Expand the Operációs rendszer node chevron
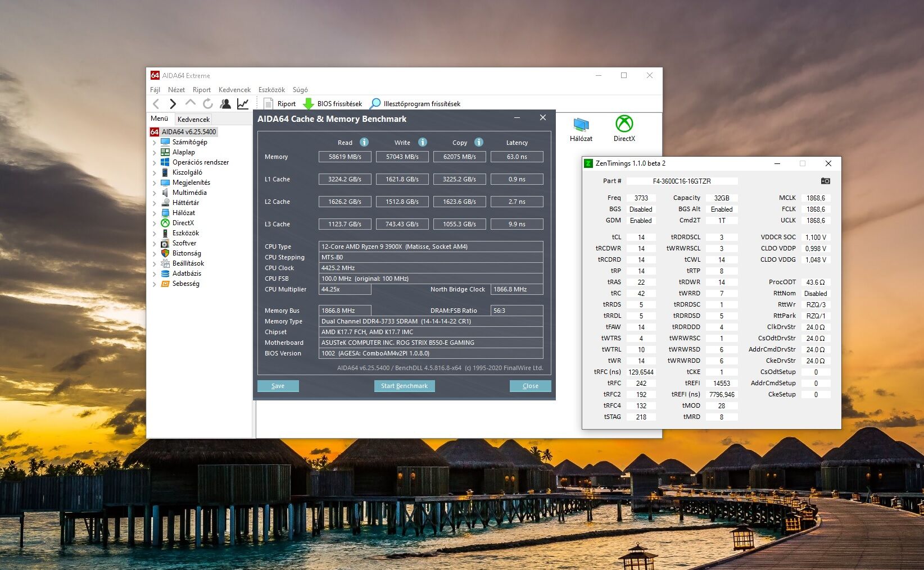 click(x=155, y=163)
